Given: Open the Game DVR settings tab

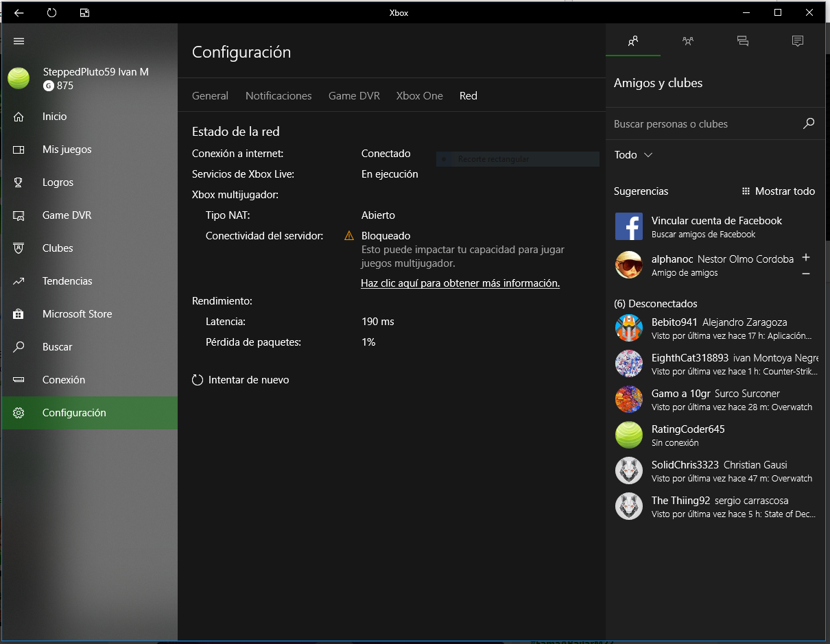Looking at the screenshot, I should point(354,96).
